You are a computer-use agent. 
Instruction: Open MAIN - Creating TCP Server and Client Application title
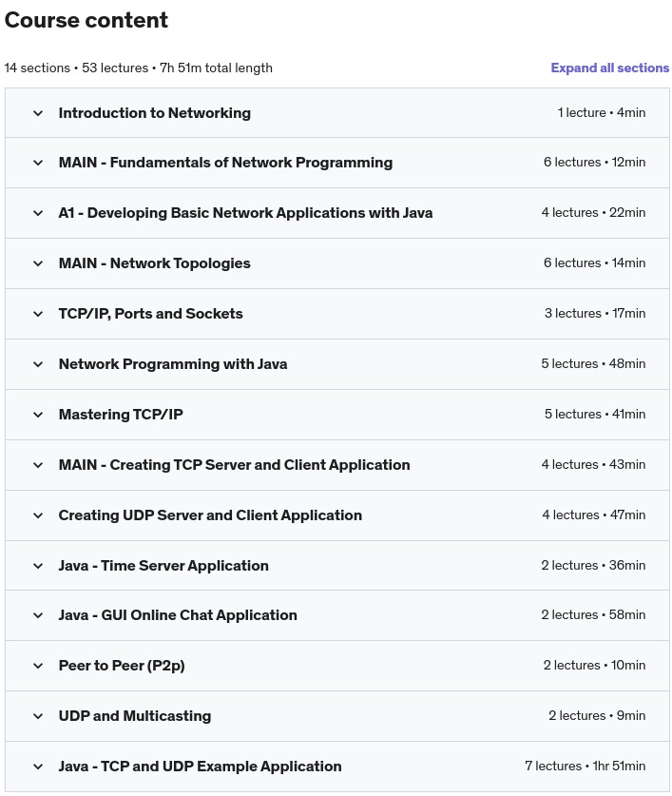click(235, 464)
